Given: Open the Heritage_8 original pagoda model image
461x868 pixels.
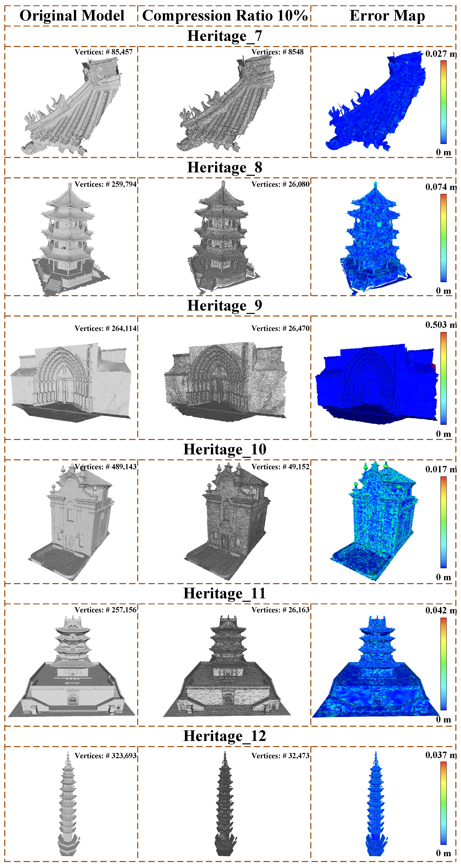Looking at the screenshot, I should click(71, 239).
